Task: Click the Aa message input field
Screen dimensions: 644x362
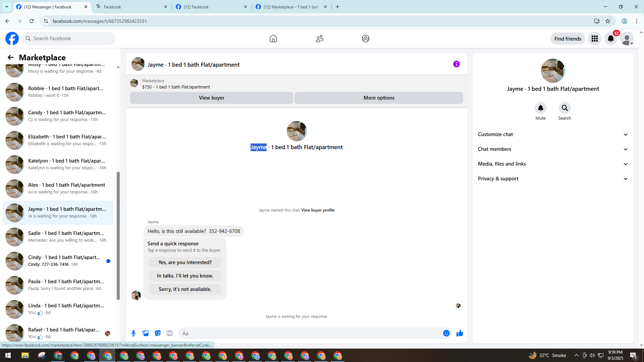Action: (x=310, y=333)
